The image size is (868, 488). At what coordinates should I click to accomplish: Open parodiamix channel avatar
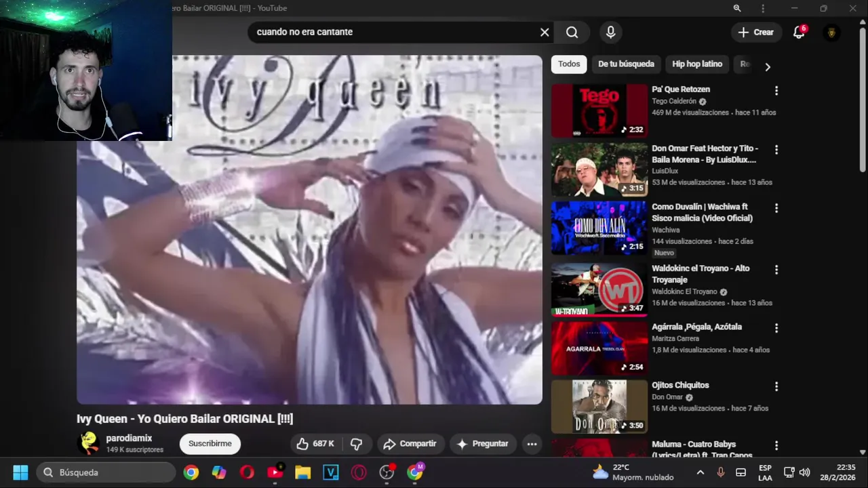click(88, 443)
